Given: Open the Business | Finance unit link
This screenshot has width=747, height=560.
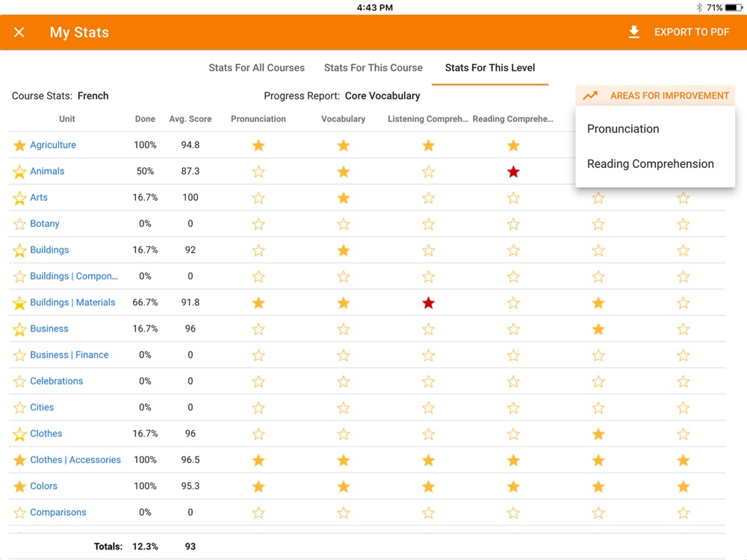Looking at the screenshot, I should [69, 355].
